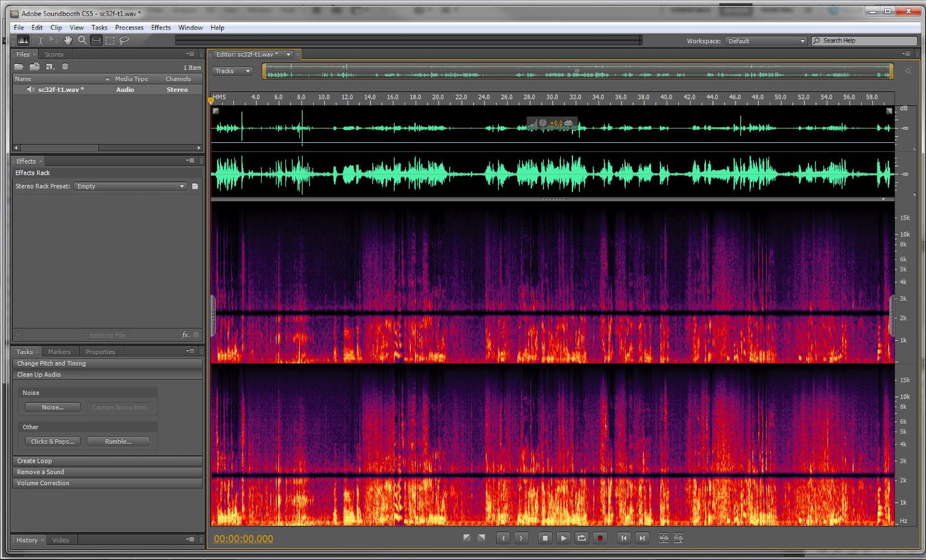Click the zoom out full icon by overview
The height and width of the screenshot is (560, 926).
(x=908, y=71)
